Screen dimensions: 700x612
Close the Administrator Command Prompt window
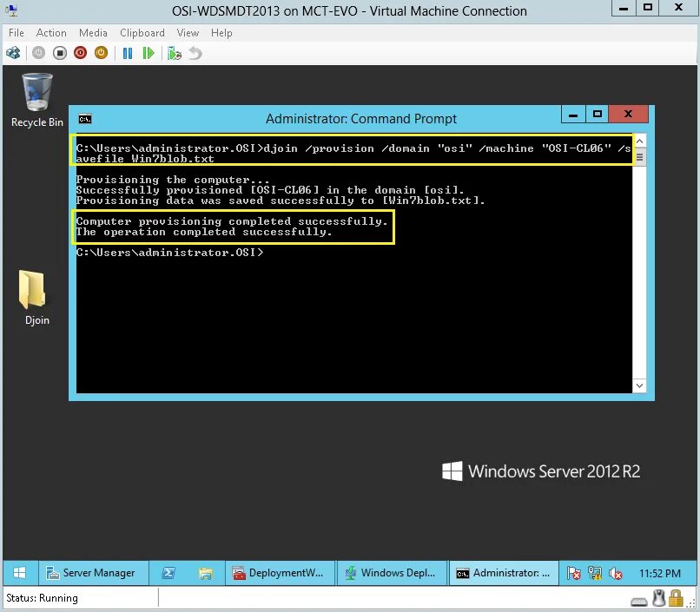coord(628,115)
